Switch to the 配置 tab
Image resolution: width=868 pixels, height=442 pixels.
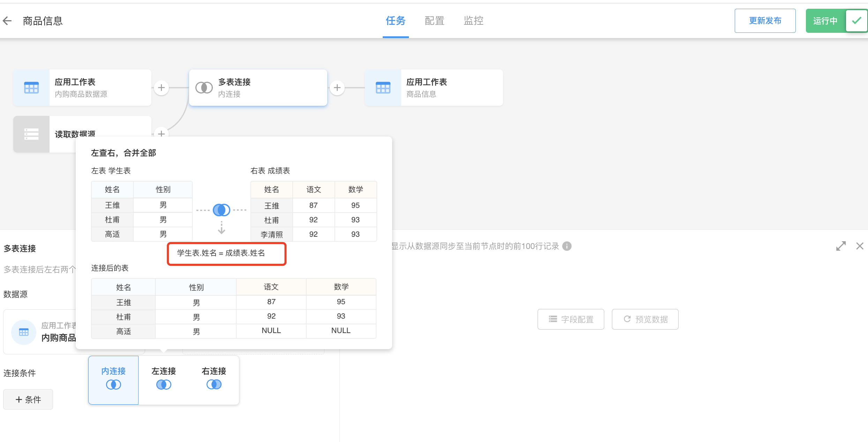[x=434, y=21]
